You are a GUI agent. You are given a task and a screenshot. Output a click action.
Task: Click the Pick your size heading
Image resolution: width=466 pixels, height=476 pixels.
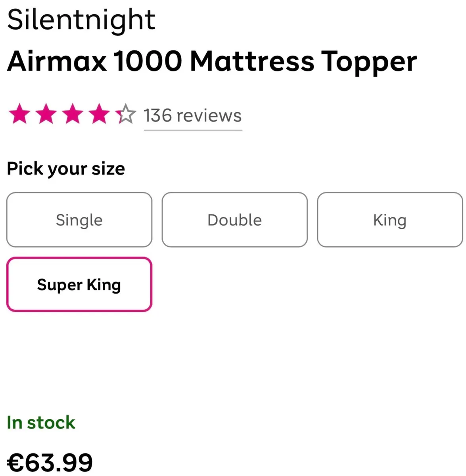click(66, 168)
